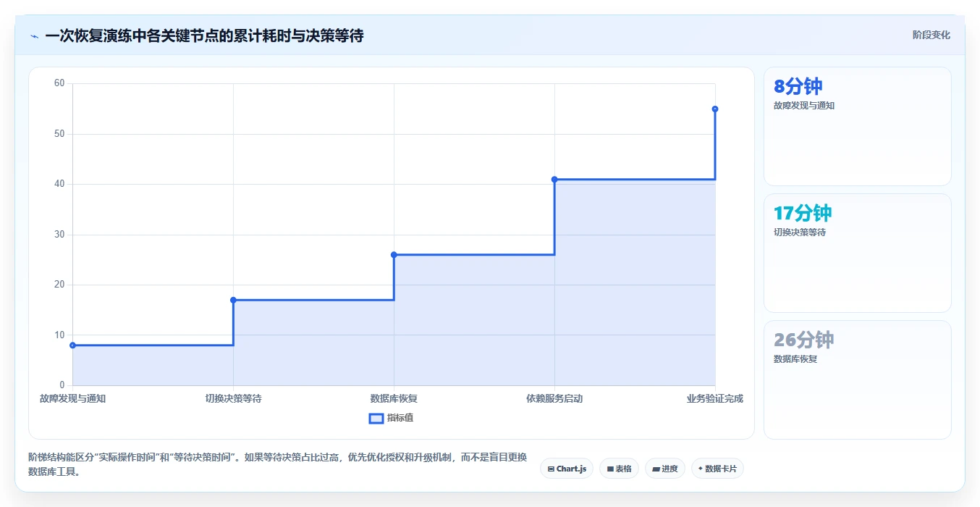Viewport: 980px width, 507px height.
Task: Open the 8分钟 故障发现与通知 card
Action: tap(858, 126)
